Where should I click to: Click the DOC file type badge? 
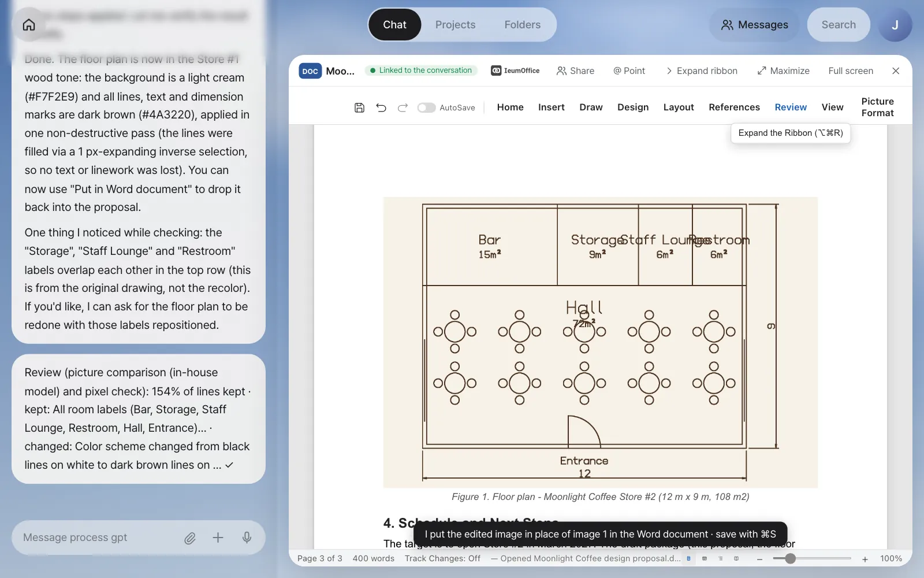(310, 71)
